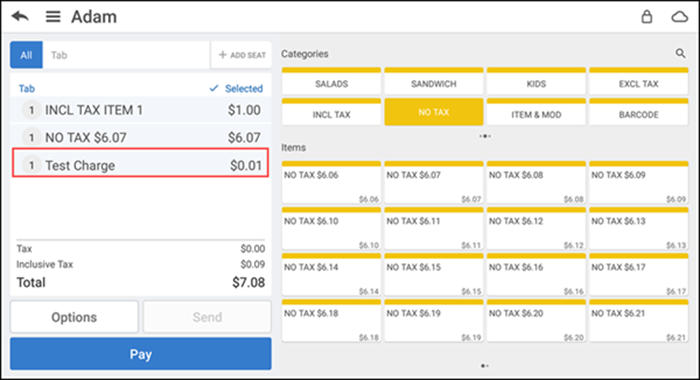Click the lock icon

coord(646,17)
